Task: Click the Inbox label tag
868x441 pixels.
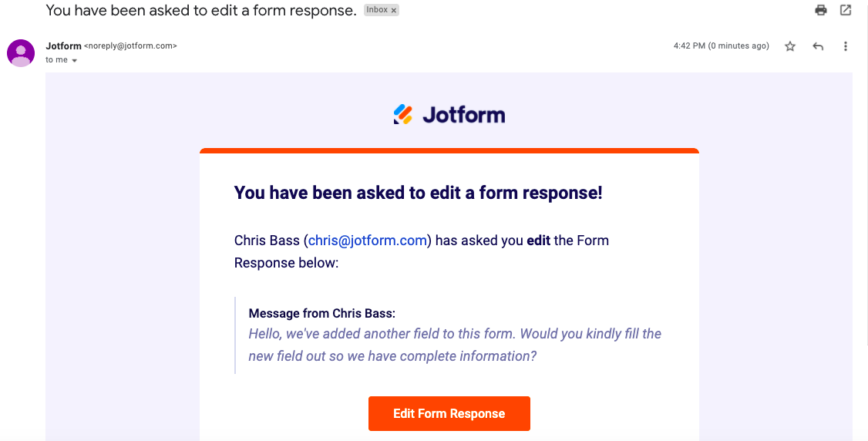Action: point(377,11)
